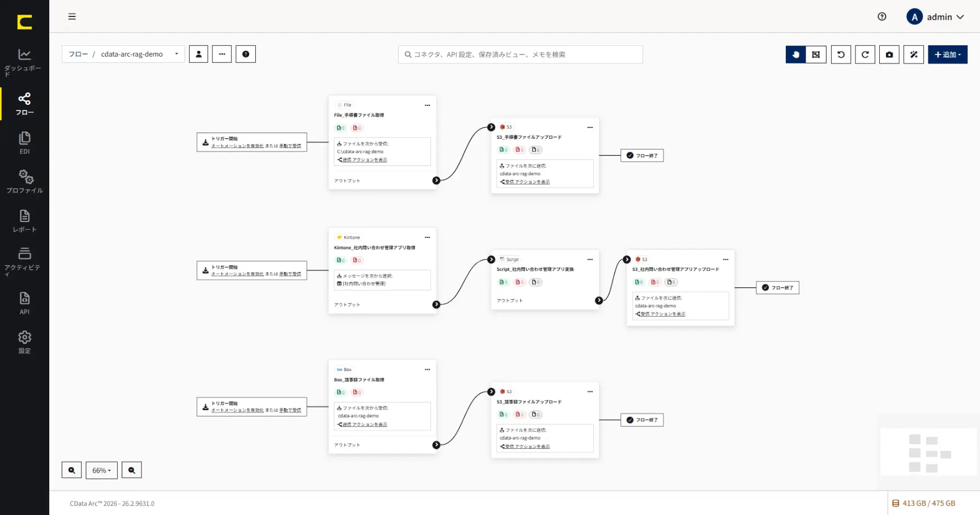Open the API sidebar page

(x=24, y=303)
